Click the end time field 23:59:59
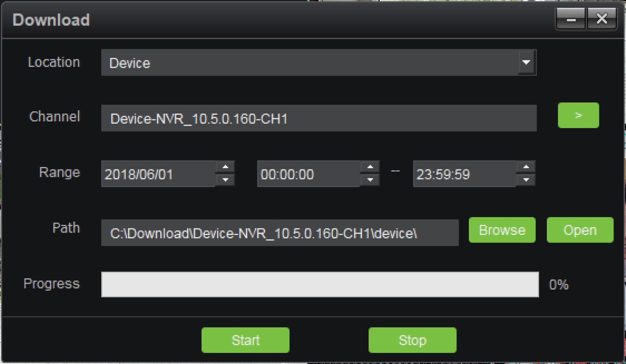This screenshot has width=626, height=364. tap(464, 174)
